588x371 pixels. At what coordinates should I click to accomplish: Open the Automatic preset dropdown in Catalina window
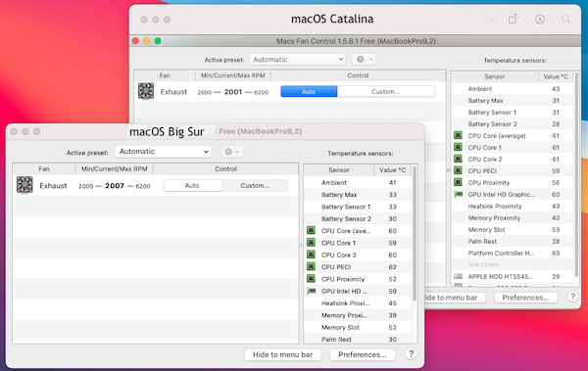pyautogui.click(x=298, y=59)
